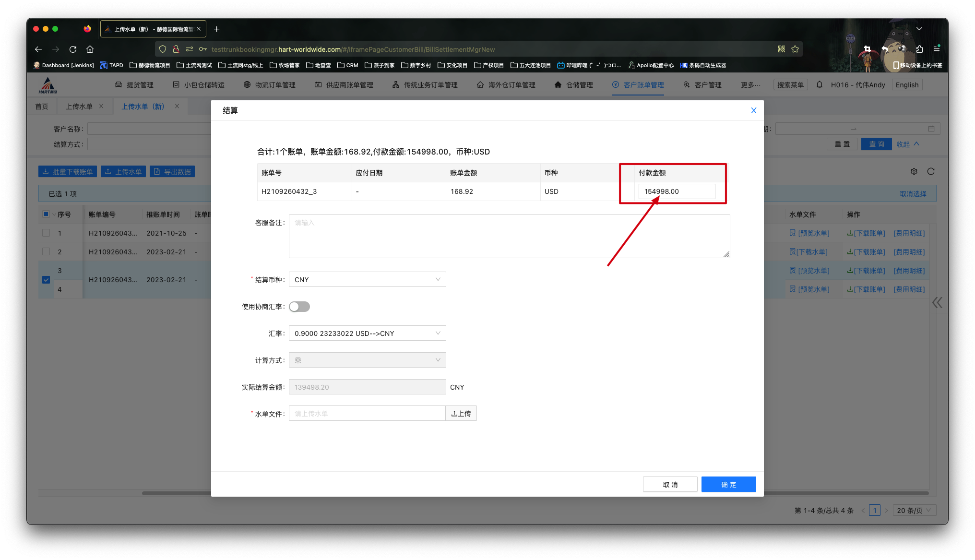Click the browser reload button
Screen dimensions: 975x560
73,49
